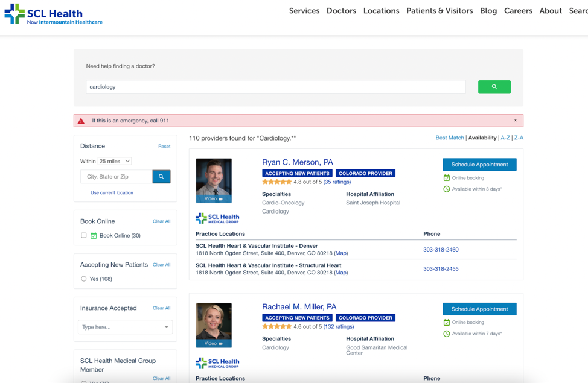Click the video badge on Ryan Merson's photo
This screenshot has width=588, height=383.
click(214, 198)
